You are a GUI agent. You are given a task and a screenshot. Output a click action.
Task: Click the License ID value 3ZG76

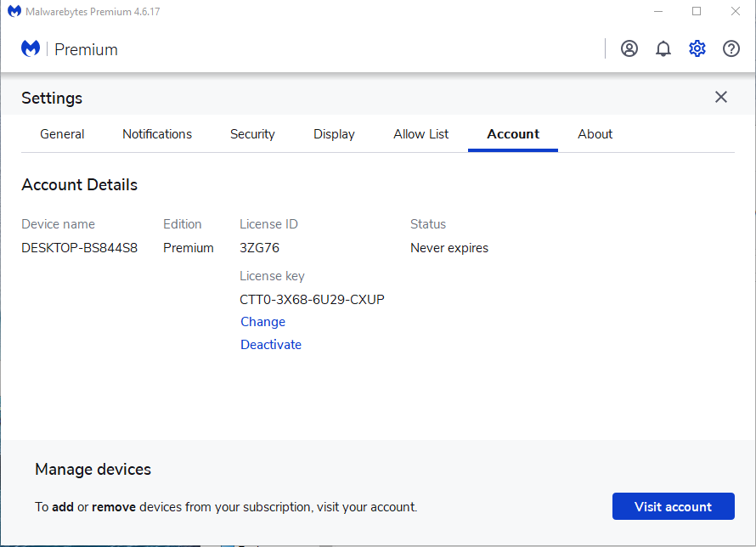259,248
